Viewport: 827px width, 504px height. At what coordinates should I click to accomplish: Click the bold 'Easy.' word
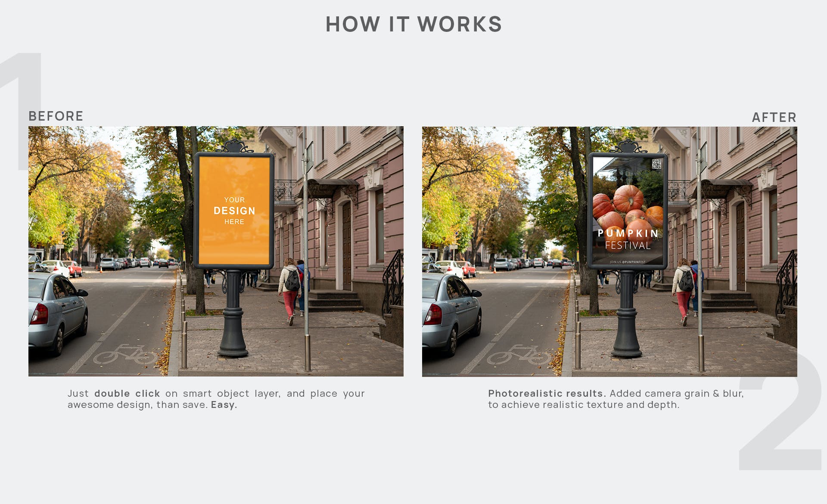pos(224,405)
